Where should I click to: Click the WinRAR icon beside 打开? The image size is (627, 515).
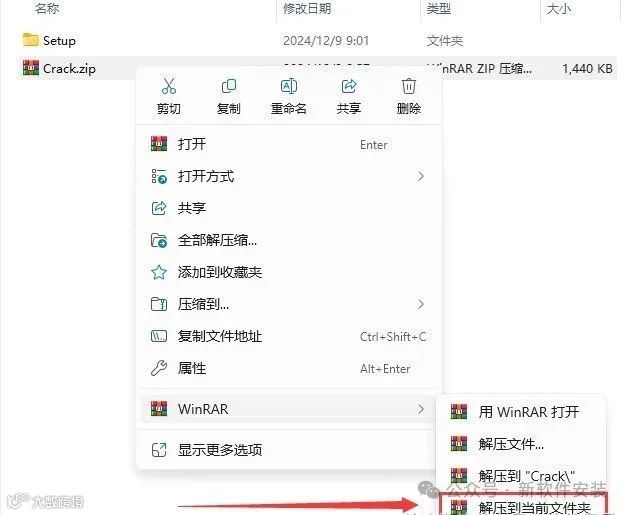point(159,144)
